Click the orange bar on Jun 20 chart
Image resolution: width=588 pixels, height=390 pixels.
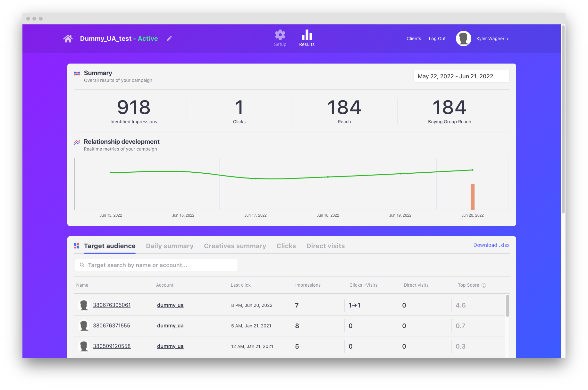coord(472,196)
